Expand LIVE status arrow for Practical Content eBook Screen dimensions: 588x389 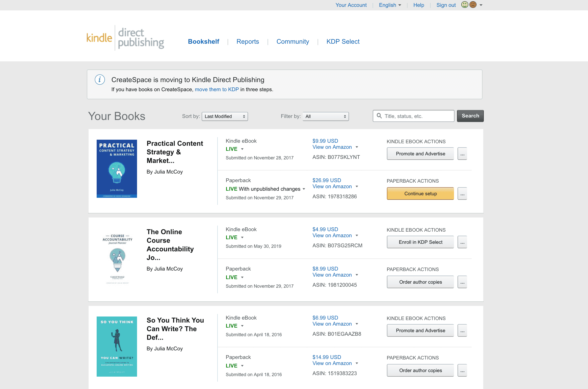tap(242, 149)
